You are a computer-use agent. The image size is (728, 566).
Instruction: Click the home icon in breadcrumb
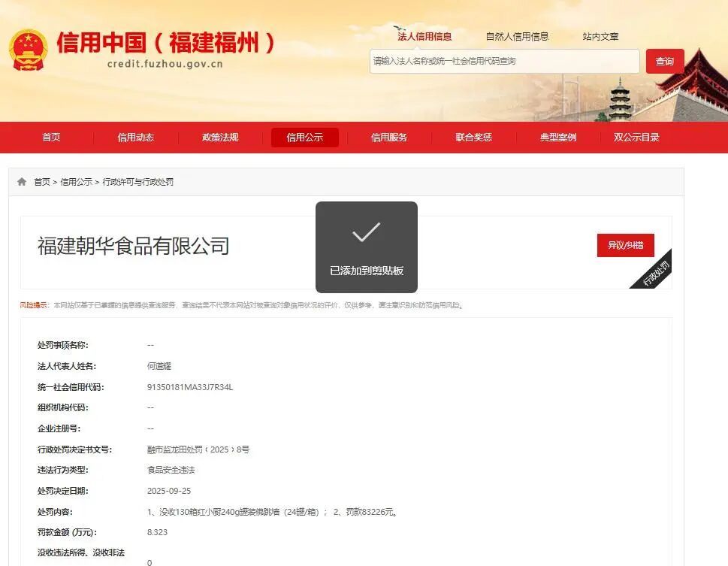22,182
